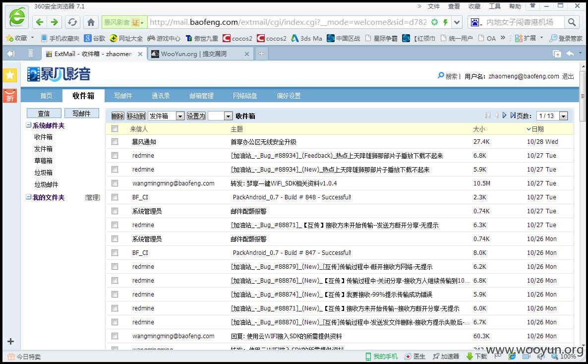Click the red discount sidebar icon

[x=10, y=96]
